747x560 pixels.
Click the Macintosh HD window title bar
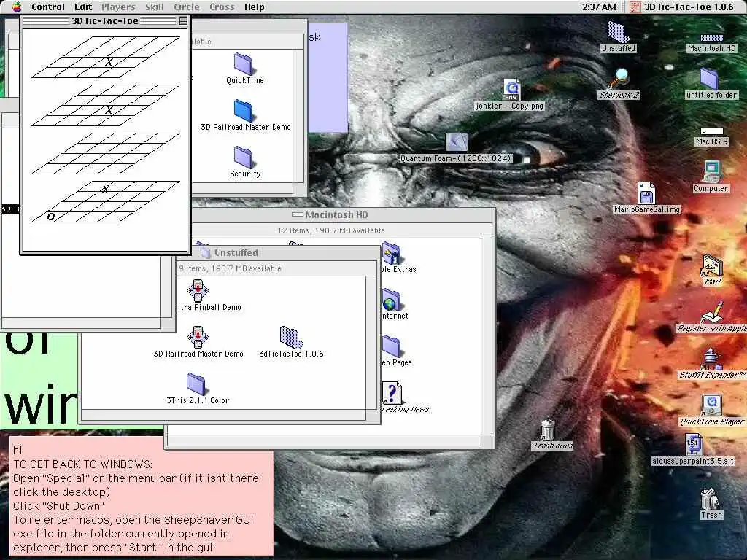[x=336, y=215]
